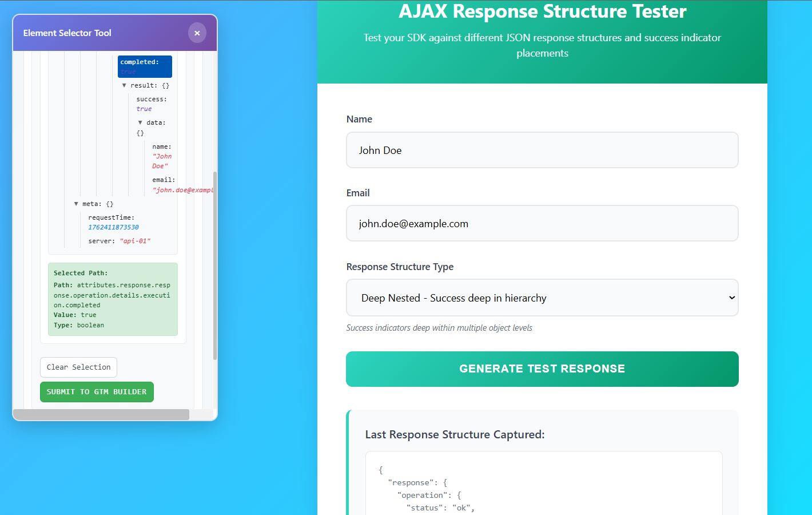Click the vertical scrollbar of selector panel
Image resolution: width=812 pixels, height=515 pixels.
point(215,266)
